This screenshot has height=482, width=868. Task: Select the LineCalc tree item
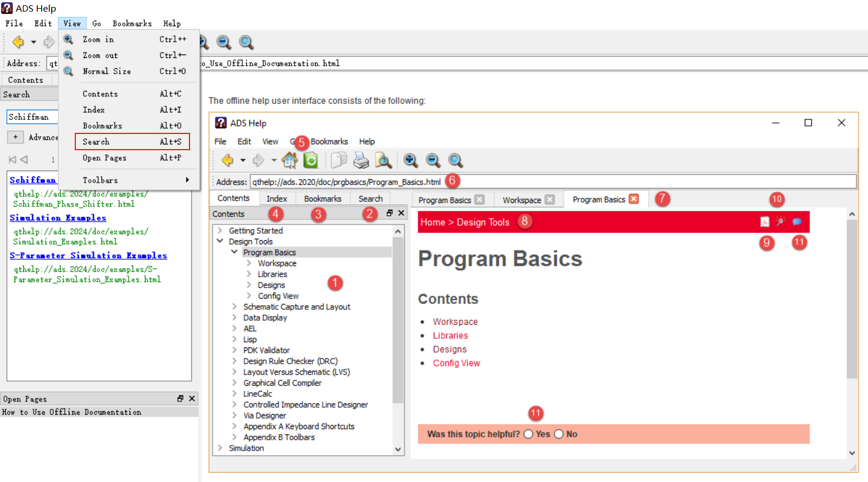257,394
